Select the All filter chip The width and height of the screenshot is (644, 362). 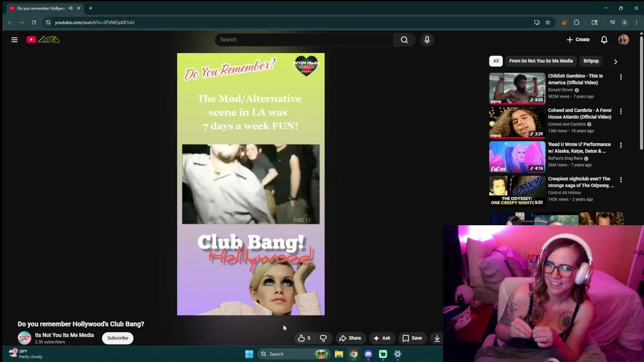pyautogui.click(x=496, y=61)
